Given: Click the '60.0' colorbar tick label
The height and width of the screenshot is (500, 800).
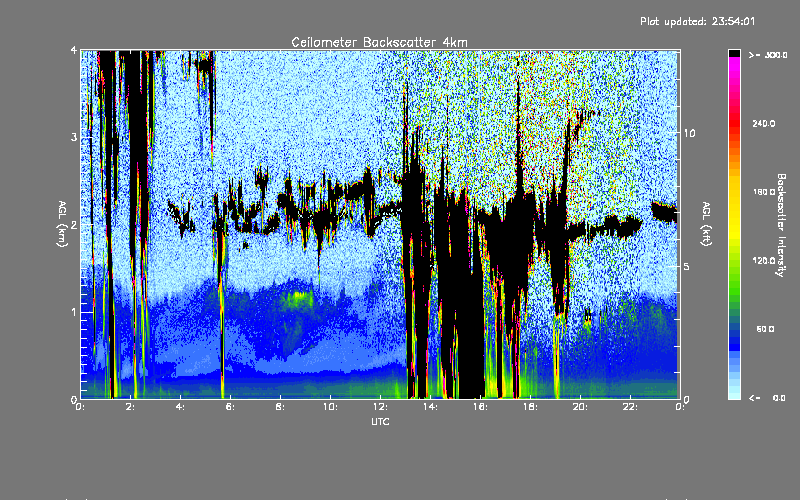Looking at the screenshot, I should click(765, 329).
